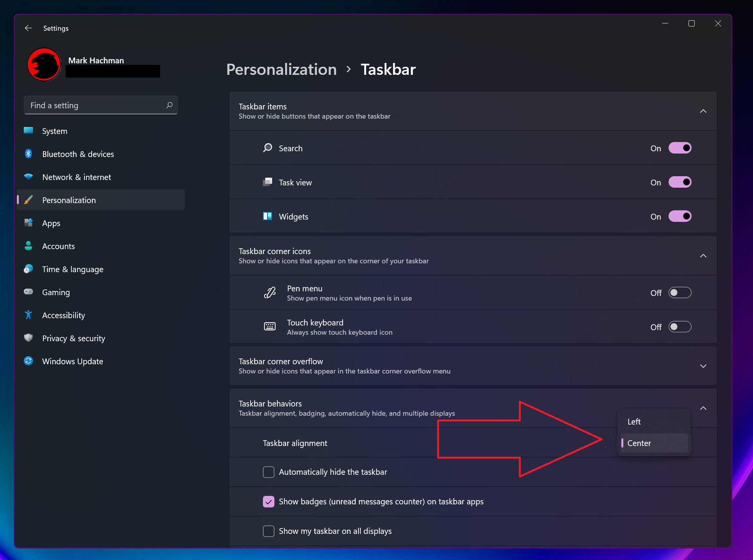The image size is (753, 560).
Task: Click the Bluetooth & devices icon
Action: click(x=28, y=154)
